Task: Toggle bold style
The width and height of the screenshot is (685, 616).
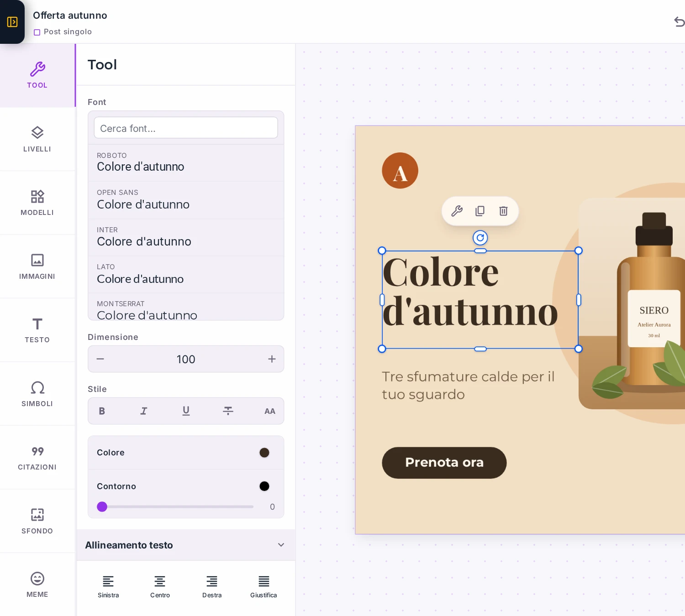Action: 102,411
